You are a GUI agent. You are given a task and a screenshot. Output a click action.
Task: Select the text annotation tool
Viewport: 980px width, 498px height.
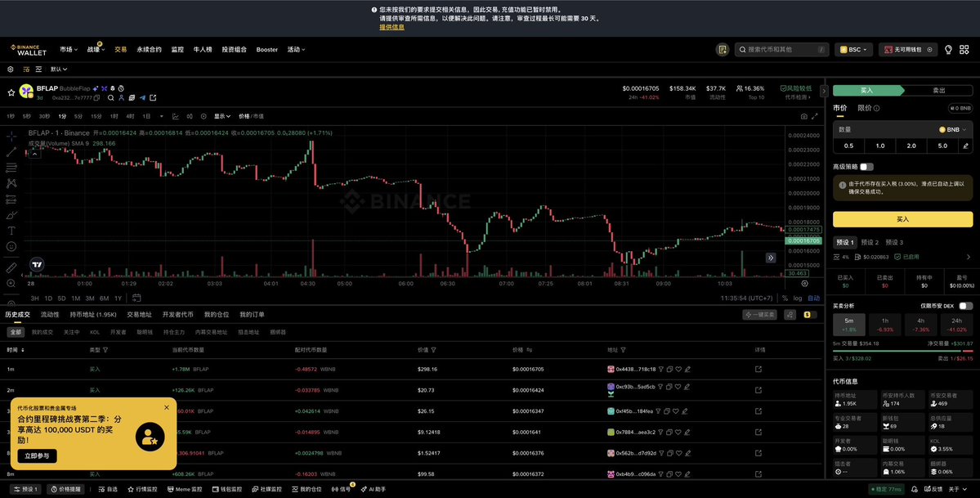[11, 231]
